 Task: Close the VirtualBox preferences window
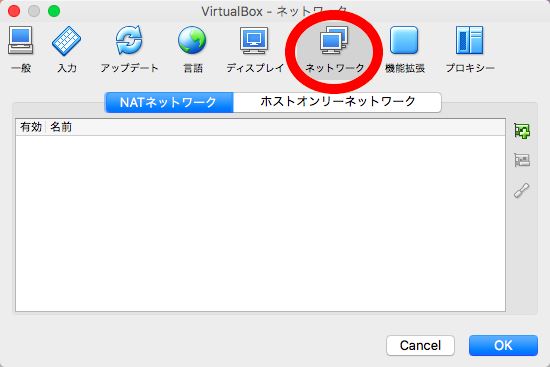click(14, 11)
